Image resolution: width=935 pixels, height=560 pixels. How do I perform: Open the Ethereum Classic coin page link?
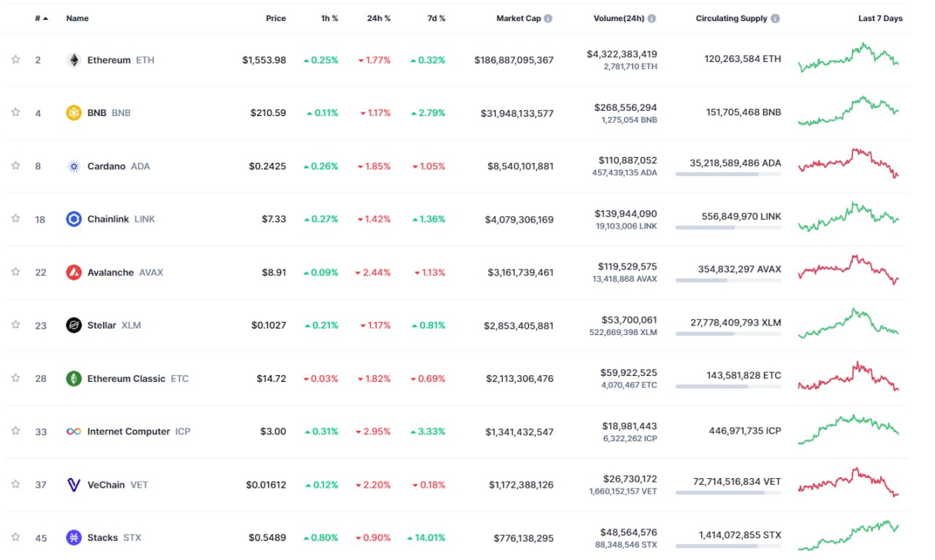126,378
